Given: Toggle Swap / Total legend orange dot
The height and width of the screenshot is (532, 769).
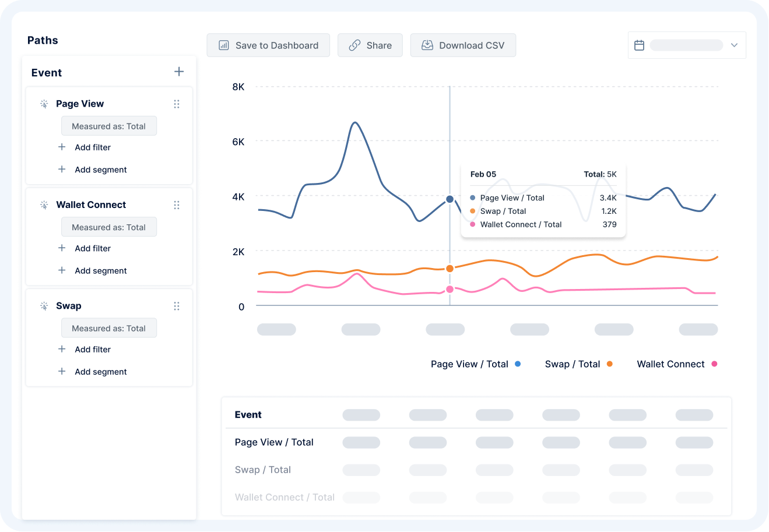Looking at the screenshot, I should click(610, 364).
